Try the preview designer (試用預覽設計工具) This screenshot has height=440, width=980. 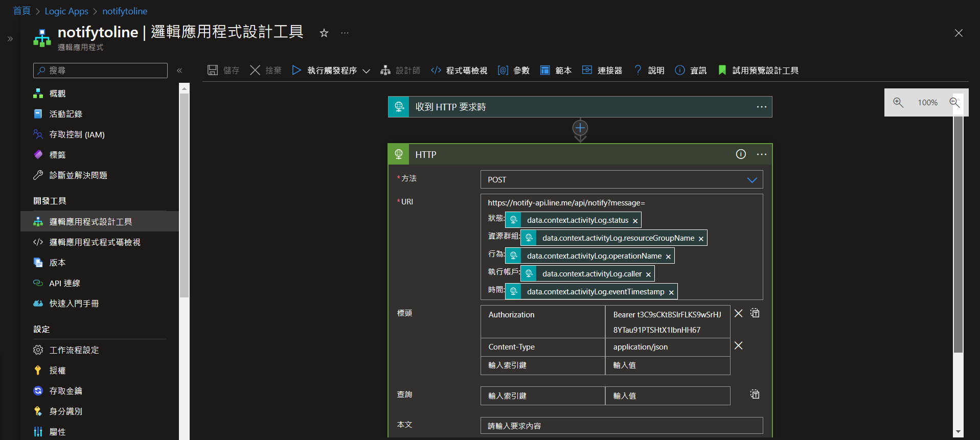(758, 71)
